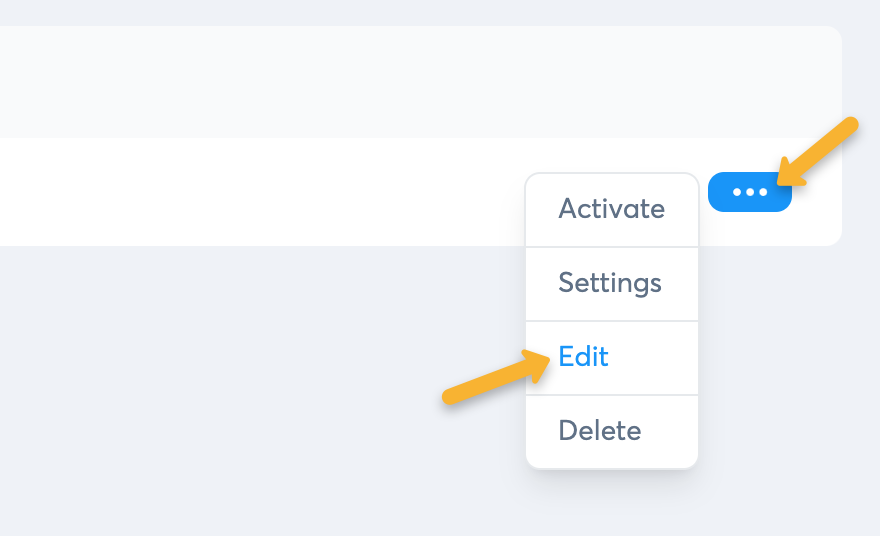880x536 pixels.
Task: Open Settings from the context menu
Action: tap(610, 283)
